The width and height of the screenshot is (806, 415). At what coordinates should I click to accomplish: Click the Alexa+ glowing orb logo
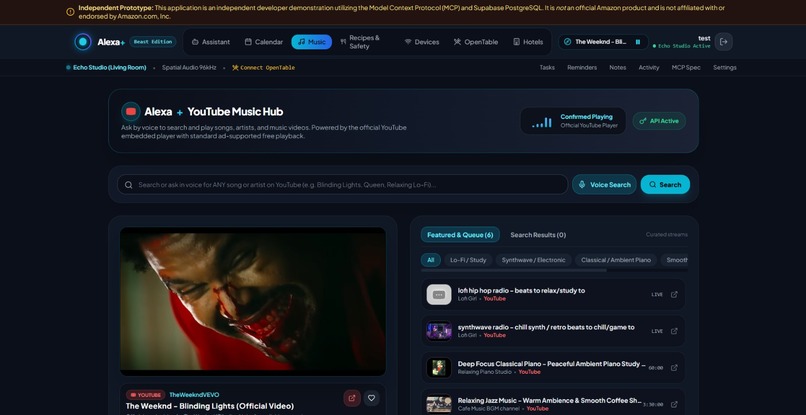click(83, 42)
